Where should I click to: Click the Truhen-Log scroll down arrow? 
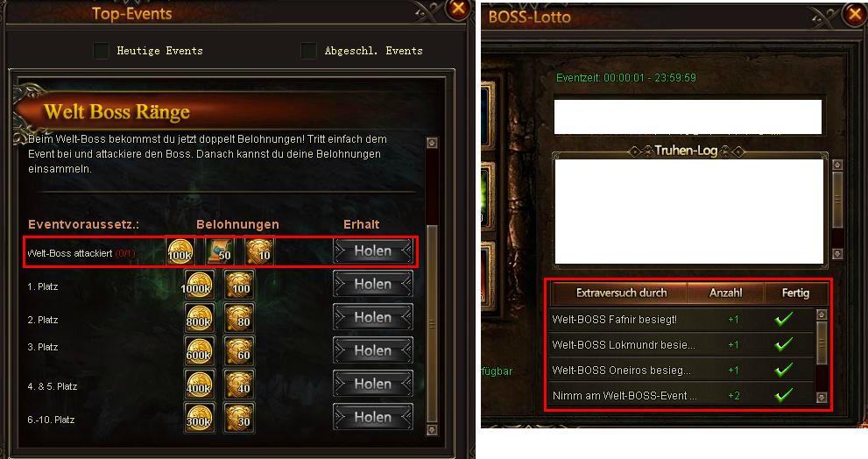pos(837,253)
